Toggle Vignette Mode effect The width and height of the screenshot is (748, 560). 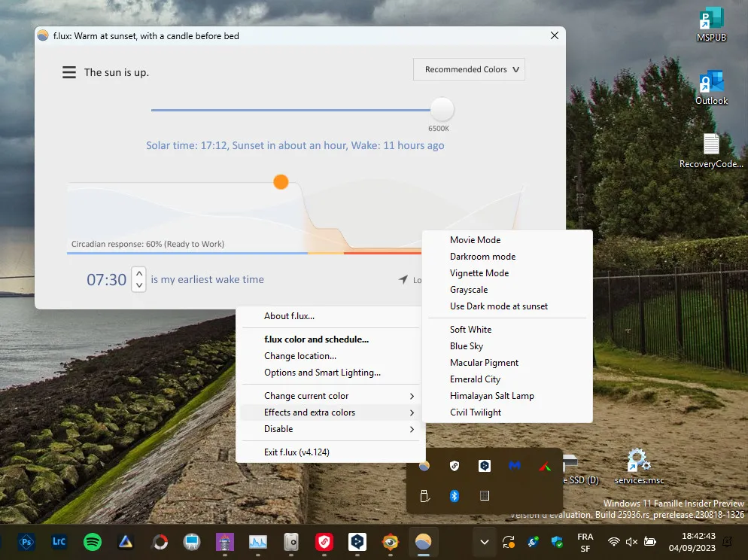pos(507,273)
